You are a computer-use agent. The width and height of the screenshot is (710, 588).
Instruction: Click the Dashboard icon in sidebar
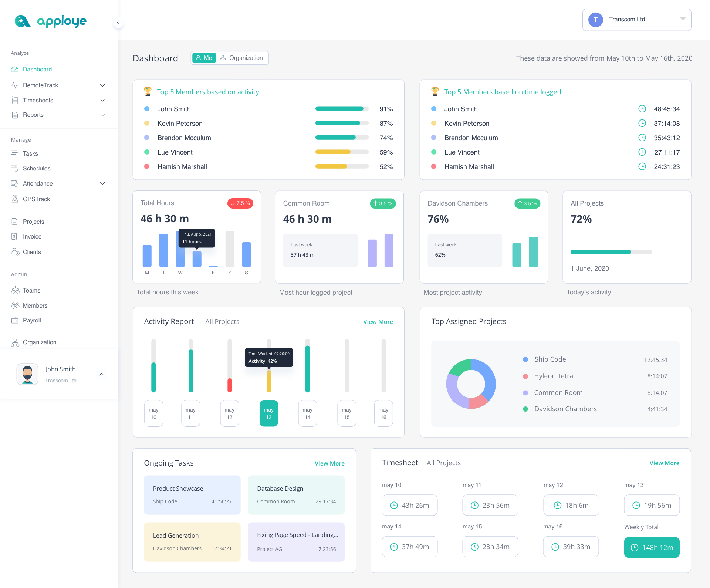coord(15,69)
